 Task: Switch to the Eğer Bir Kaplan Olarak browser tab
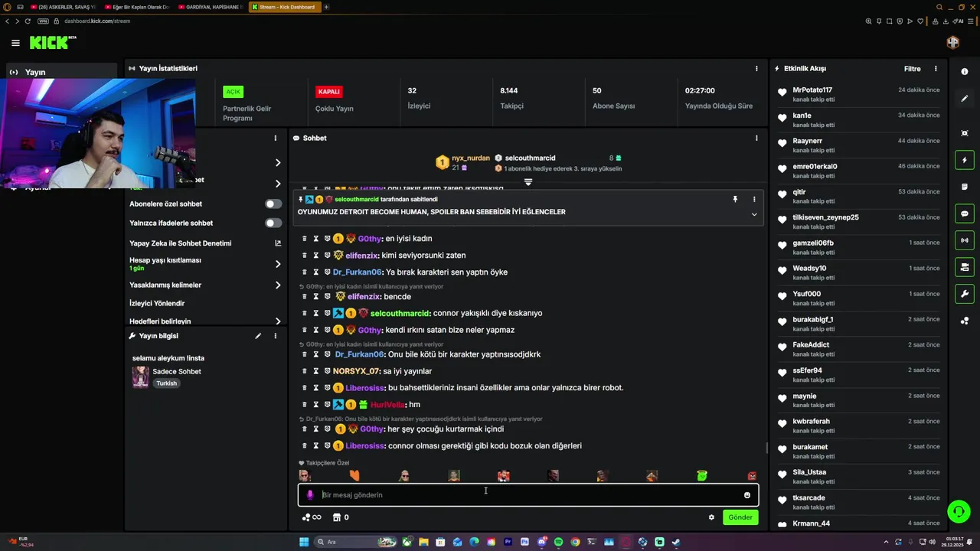136,7
